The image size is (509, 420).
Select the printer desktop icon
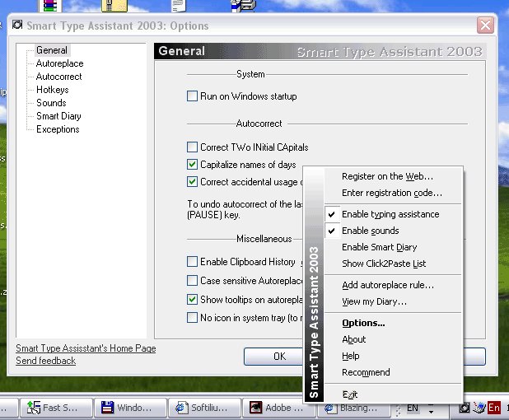click(244, 6)
